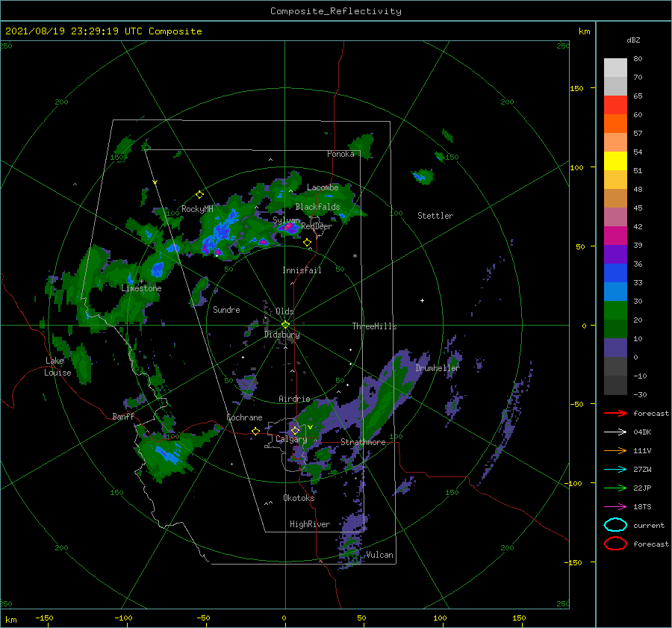The height and width of the screenshot is (628, 672).
Task: Click the yellow diamond marker near RockyMH
Action: point(199,195)
